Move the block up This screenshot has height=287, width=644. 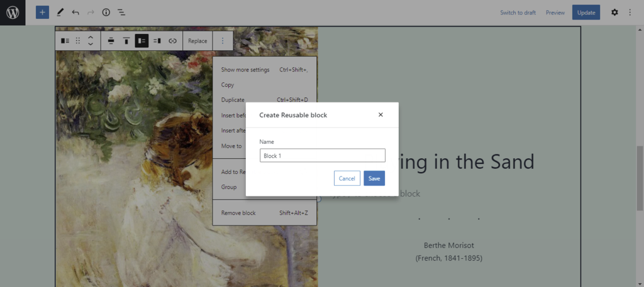pyautogui.click(x=91, y=37)
